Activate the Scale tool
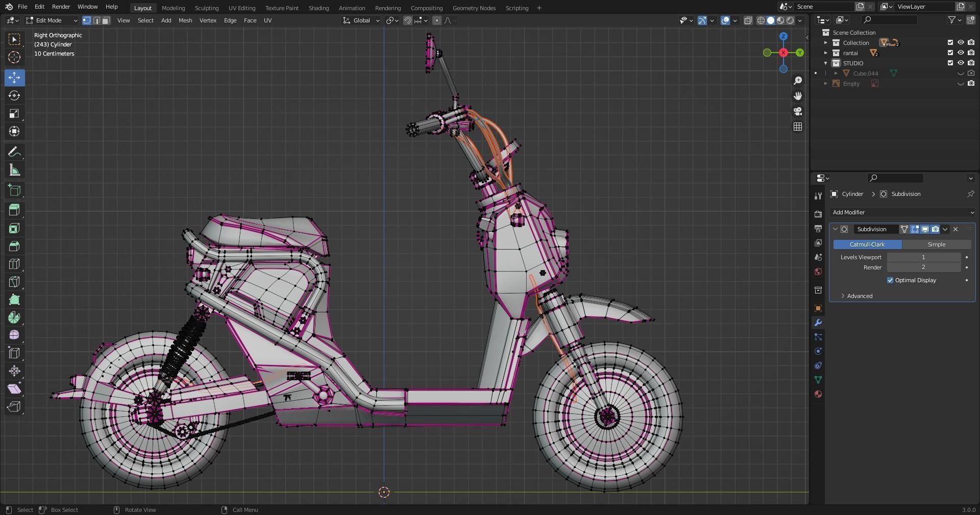 [14, 113]
